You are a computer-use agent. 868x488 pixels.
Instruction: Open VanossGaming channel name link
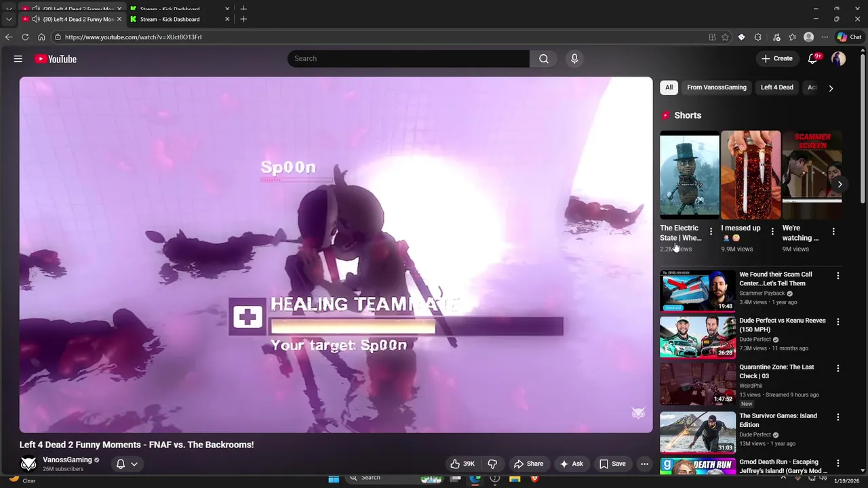67,460
